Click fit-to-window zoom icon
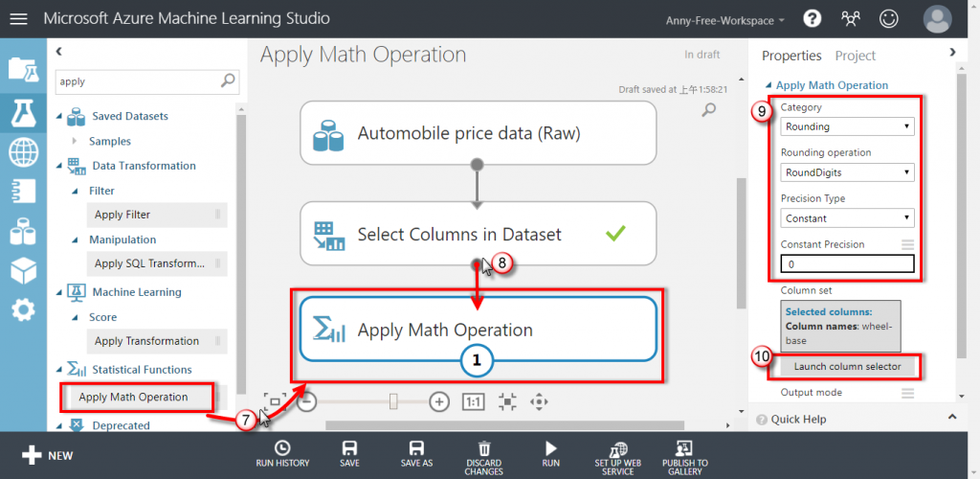The image size is (980, 479). 275,402
